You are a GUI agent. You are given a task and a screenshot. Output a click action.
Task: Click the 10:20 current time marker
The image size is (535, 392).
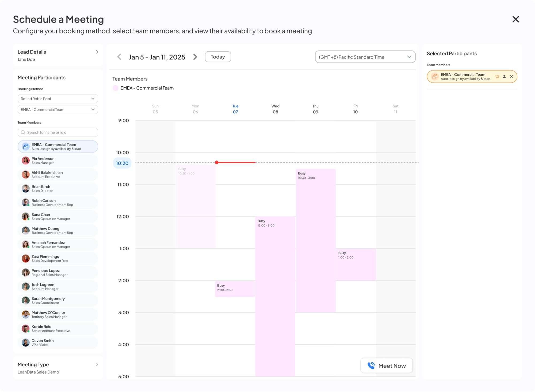click(x=122, y=163)
